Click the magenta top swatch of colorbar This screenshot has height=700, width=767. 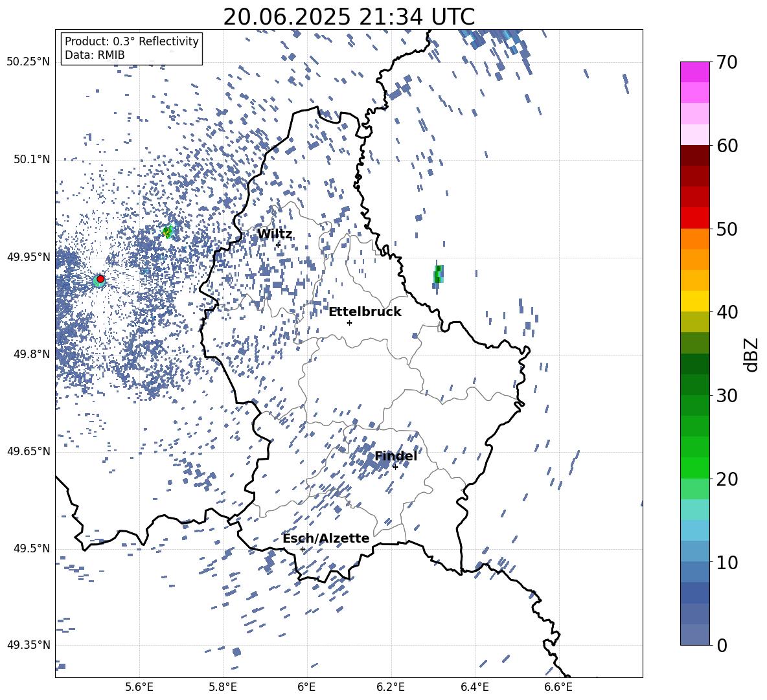694,72
